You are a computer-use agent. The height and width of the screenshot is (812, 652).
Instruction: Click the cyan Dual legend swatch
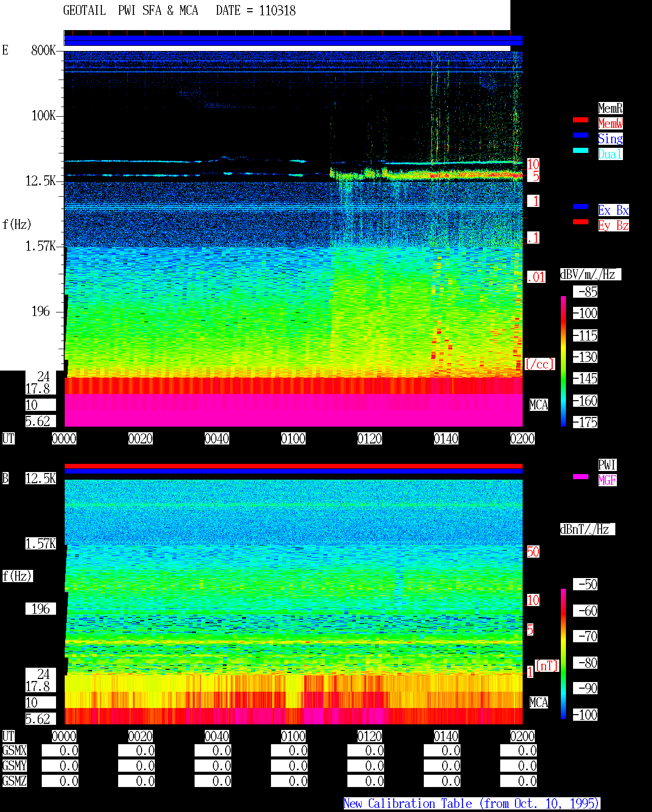581,150
